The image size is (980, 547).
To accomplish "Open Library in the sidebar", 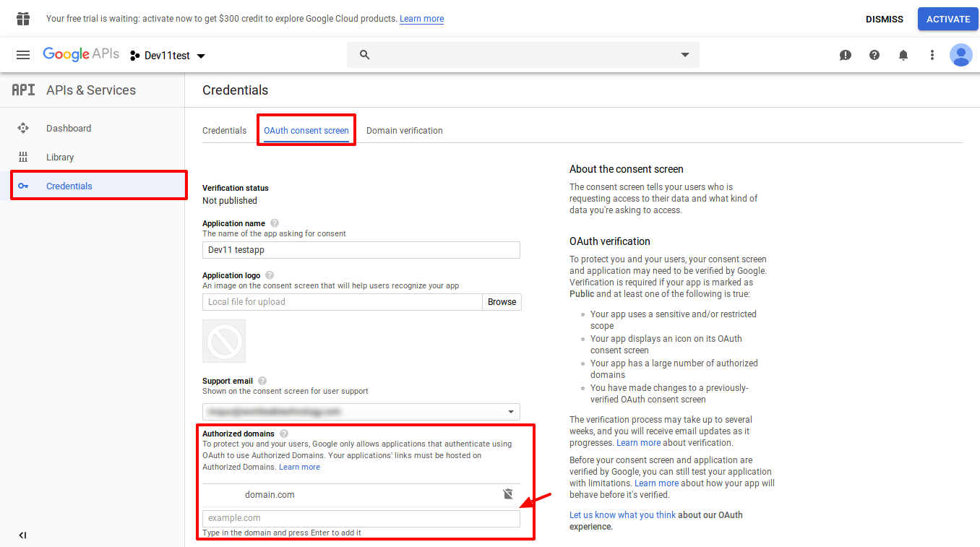I will click(x=60, y=157).
